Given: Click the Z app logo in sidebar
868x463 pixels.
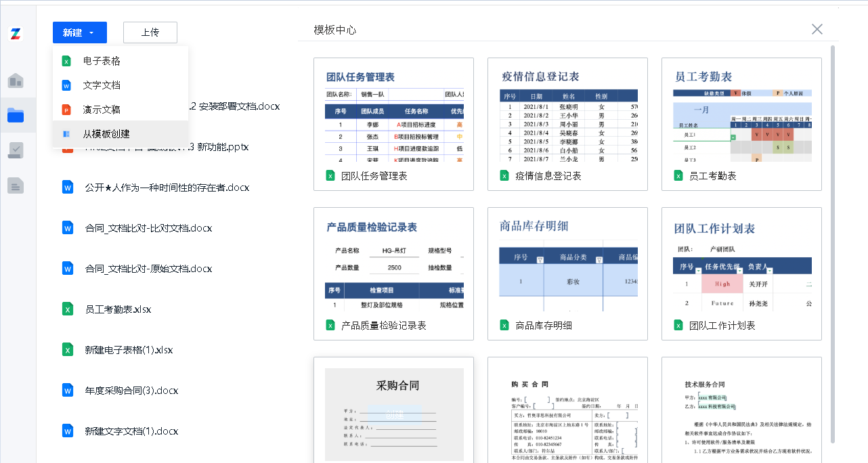Looking at the screenshot, I should click(16, 35).
